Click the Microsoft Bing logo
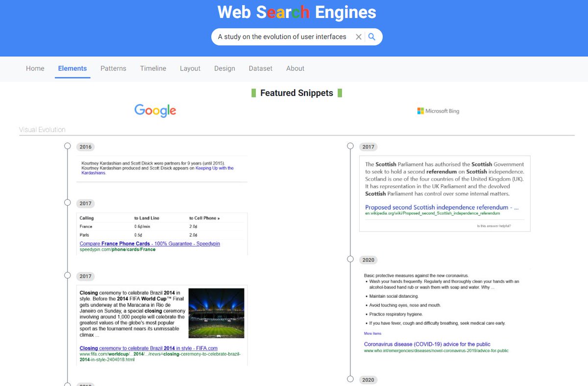588x386 pixels. point(438,111)
